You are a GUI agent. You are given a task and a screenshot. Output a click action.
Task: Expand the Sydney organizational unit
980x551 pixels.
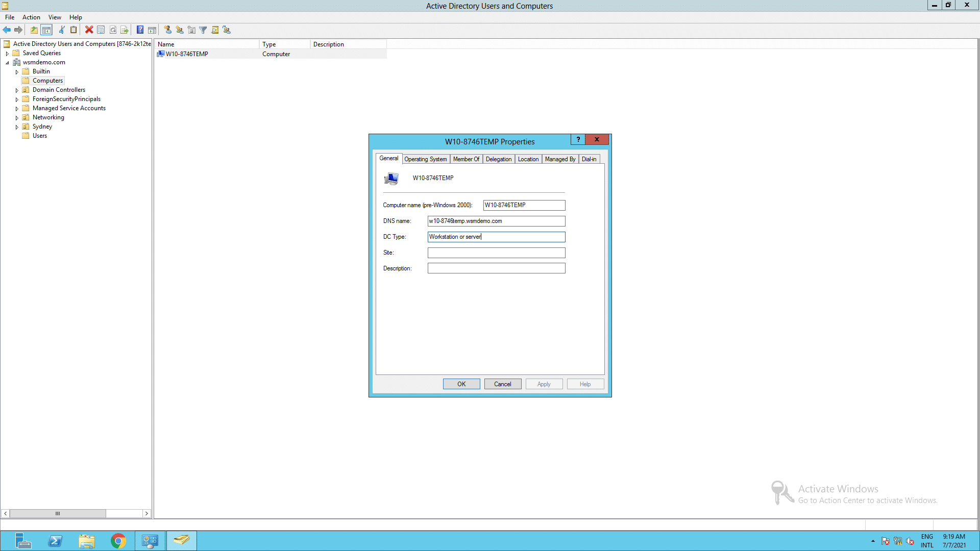click(x=17, y=127)
